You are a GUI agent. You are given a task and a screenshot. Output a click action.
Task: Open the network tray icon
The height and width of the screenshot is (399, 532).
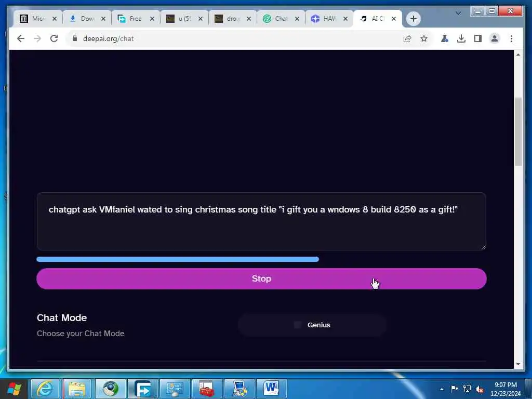coord(467,389)
